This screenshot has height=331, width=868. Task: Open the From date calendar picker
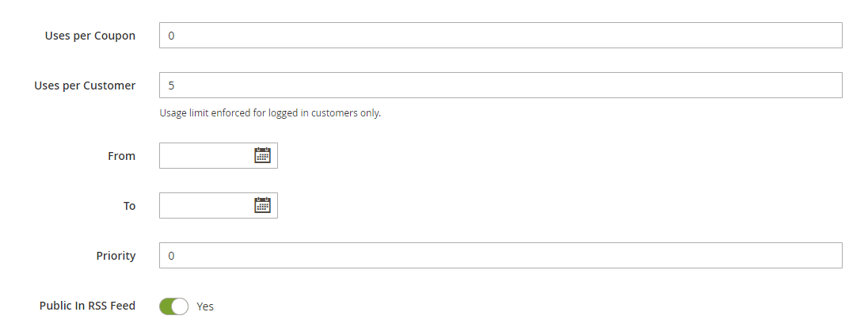tap(262, 156)
